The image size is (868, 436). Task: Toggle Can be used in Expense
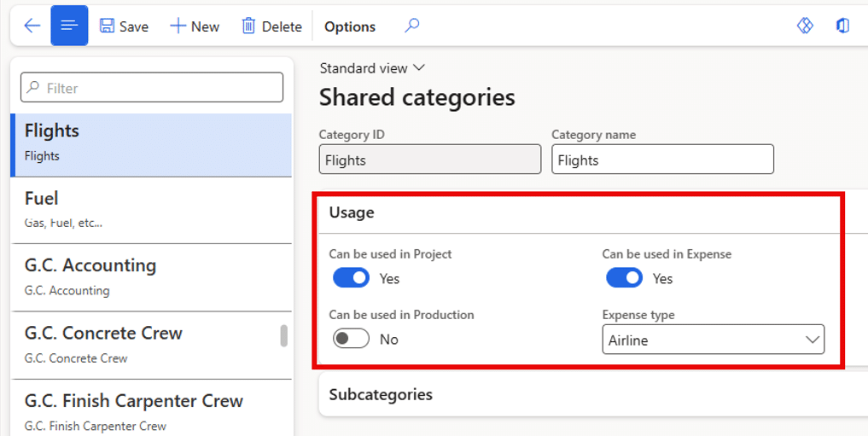[x=624, y=278]
